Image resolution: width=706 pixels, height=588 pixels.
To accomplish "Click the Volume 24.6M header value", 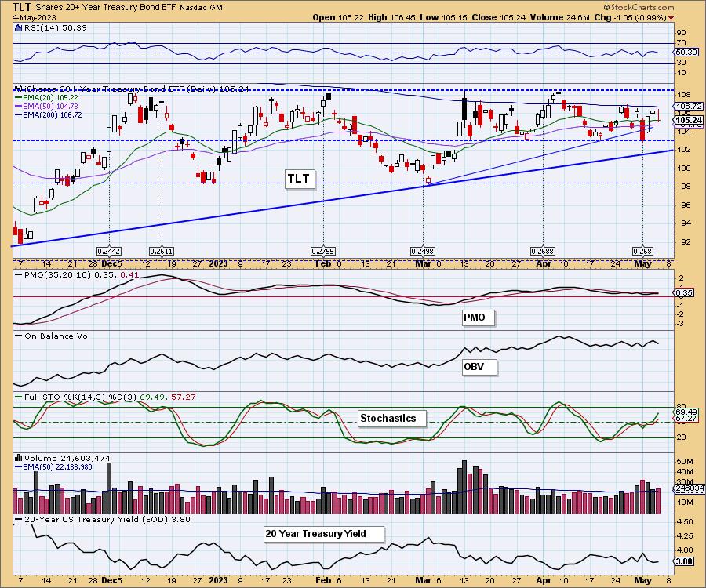I will point(559,17).
